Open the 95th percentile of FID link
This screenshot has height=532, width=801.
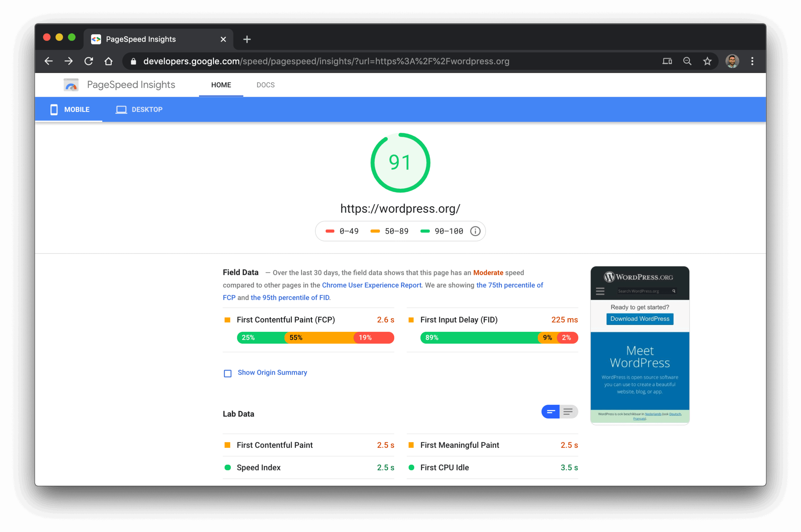point(290,297)
